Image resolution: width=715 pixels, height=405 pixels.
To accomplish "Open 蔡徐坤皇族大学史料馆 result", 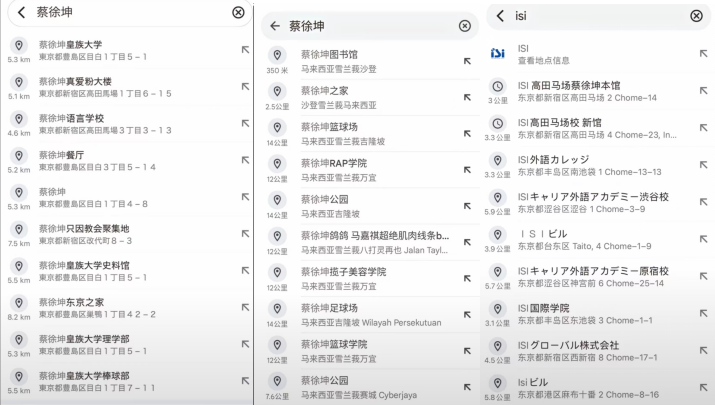I will point(127,271).
